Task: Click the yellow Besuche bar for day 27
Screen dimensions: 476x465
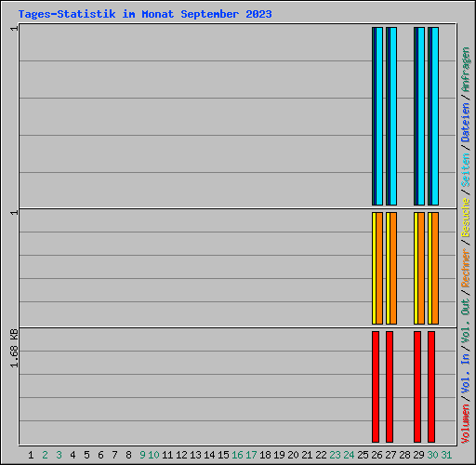Action: (388, 268)
